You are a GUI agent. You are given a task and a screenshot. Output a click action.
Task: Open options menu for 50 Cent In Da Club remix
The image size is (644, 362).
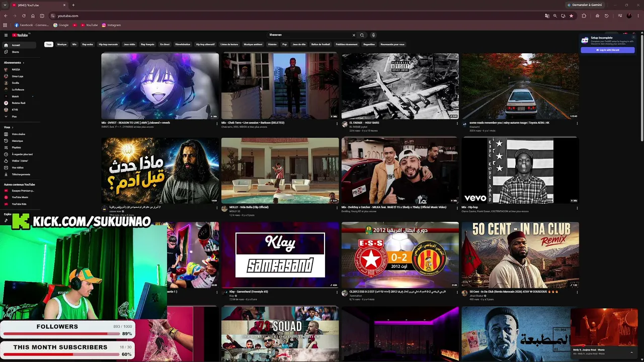[577, 292]
